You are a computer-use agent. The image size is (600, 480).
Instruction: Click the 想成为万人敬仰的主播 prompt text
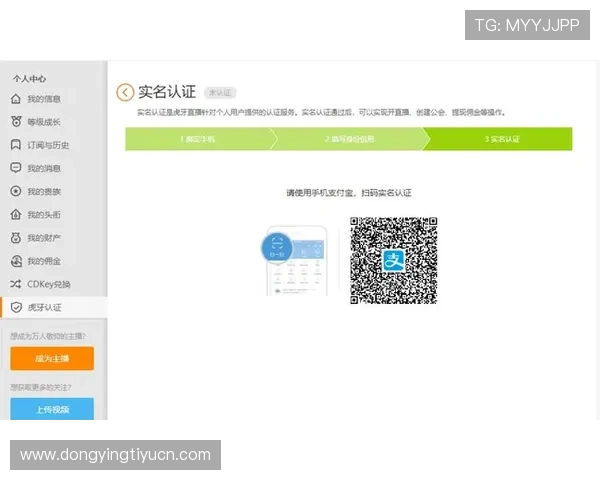pos(48,336)
